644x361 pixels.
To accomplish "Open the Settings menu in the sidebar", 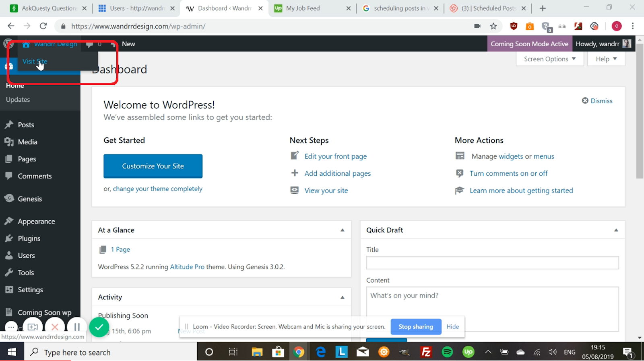I will tap(30, 290).
